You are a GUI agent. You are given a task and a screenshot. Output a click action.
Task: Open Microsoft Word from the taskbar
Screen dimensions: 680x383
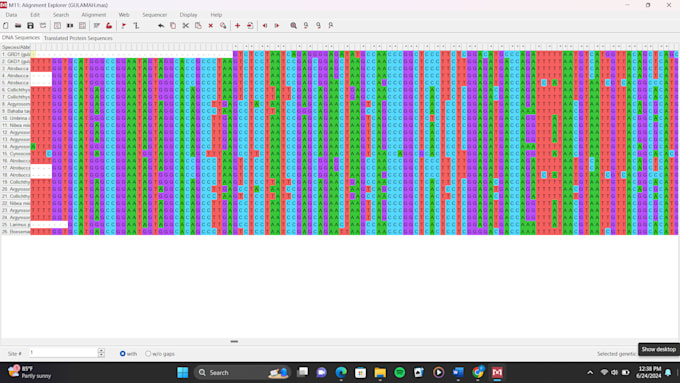click(458, 373)
